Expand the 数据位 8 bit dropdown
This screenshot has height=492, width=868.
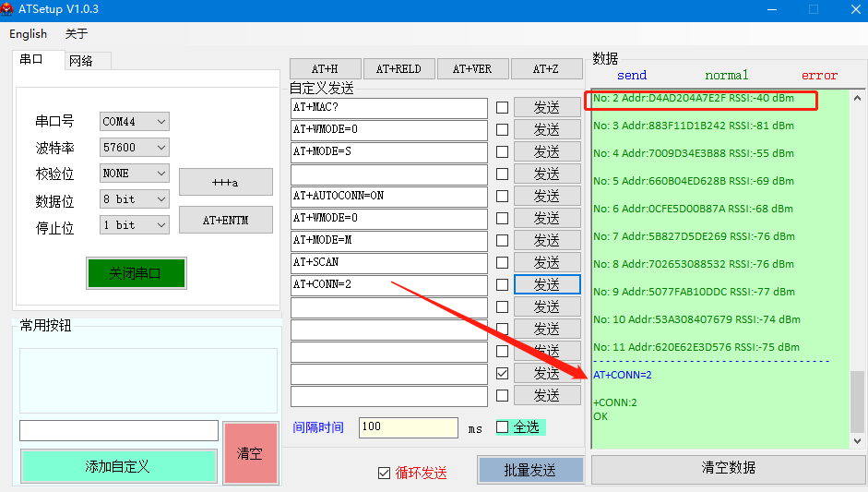pos(135,199)
